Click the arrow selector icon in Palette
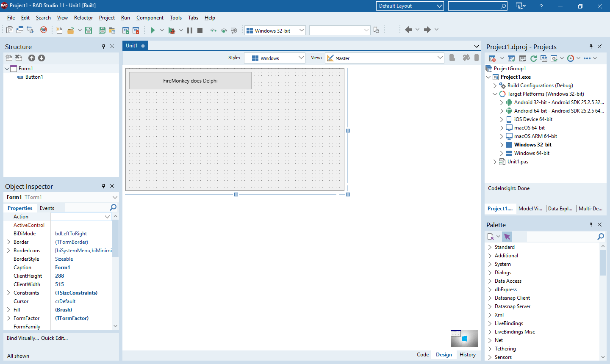This screenshot has height=364, width=610. click(x=507, y=237)
